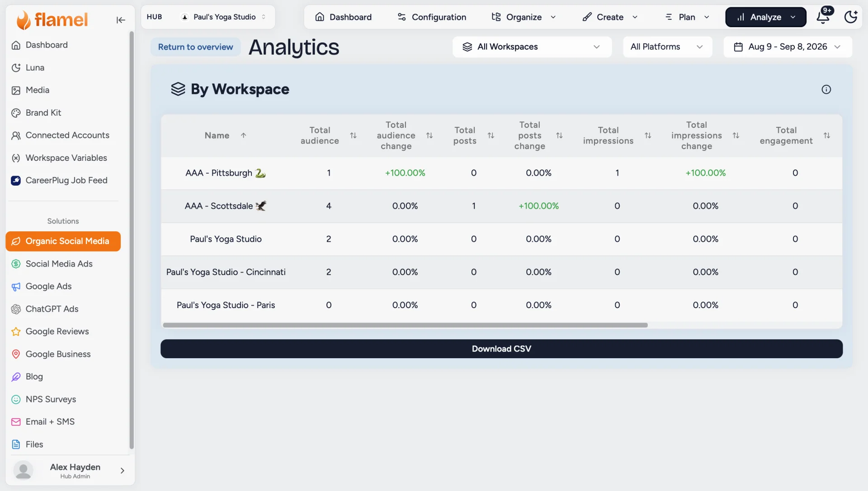Sort by Total engagement column
This screenshot has width=868, height=491.
pos(826,136)
